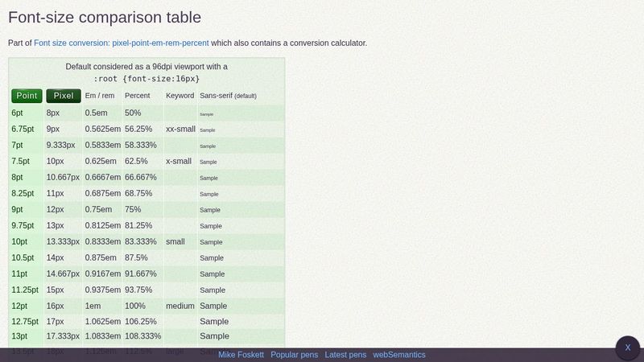Click the Em / rem column header
The height and width of the screenshot is (362, 644).
pyautogui.click(x=100, y=96)
